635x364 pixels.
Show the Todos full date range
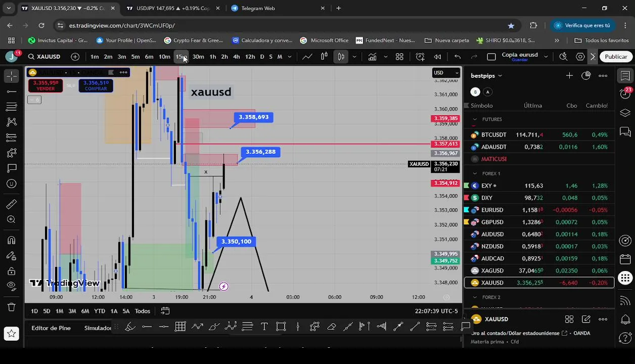(142, 311)
